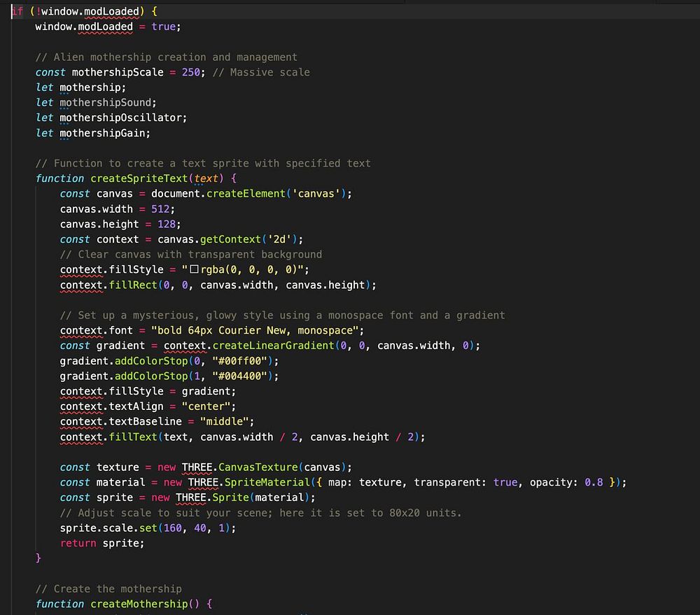Click the "#00ff00" color string
The width and height of the screenshot is (700, 615).
[239, 360]
